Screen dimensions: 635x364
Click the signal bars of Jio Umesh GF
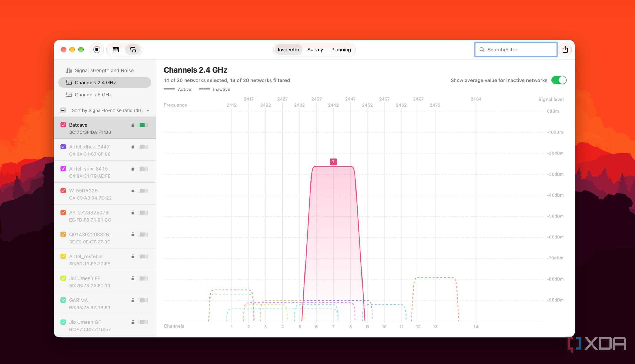pyautogui.click(x=143, y=322)
